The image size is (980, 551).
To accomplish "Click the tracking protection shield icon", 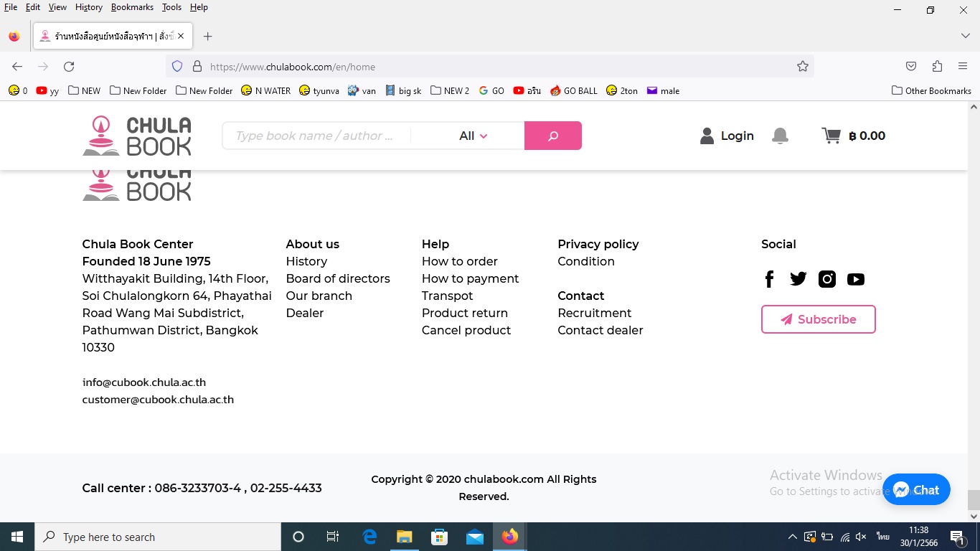I will tap(177, 67).
